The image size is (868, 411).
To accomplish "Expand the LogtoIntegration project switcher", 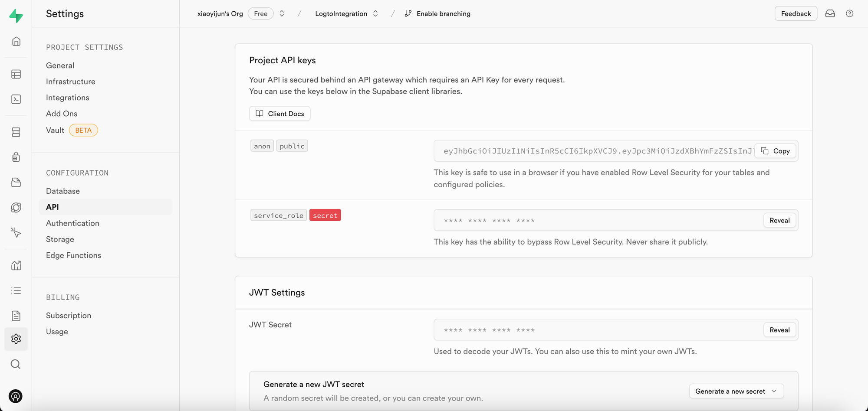I will (x=375, y=13).
